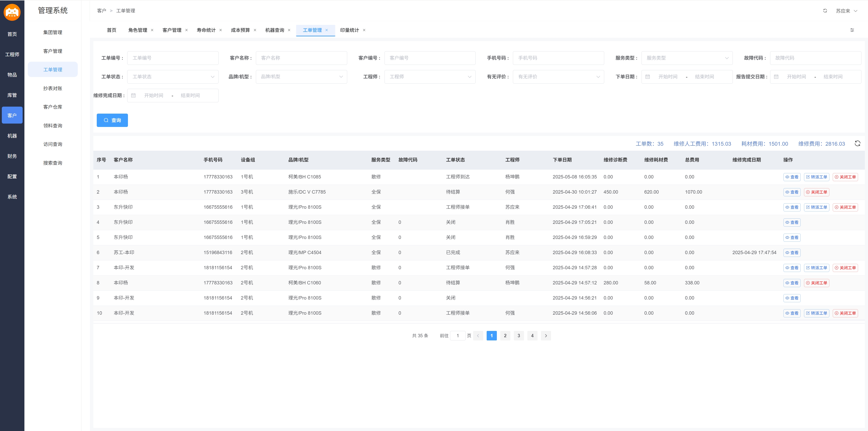Click the 查询 search button
The image size is (868, 431).
click(112, 120)
